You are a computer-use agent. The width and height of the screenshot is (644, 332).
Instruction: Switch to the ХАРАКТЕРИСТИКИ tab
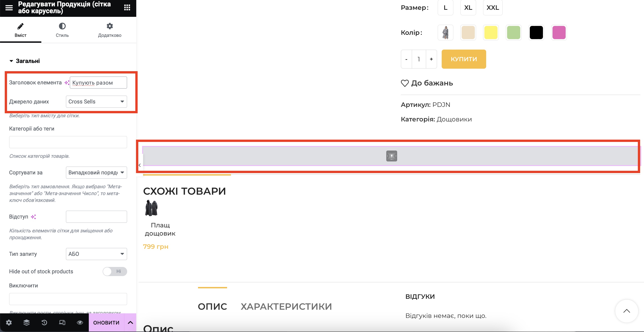tap(286, 307)
